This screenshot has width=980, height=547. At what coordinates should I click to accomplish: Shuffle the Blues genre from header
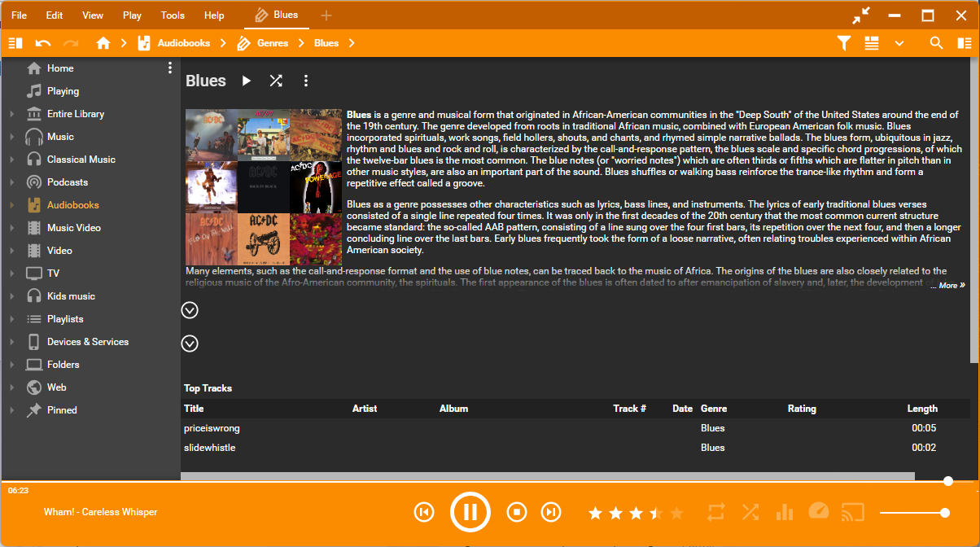276,81
